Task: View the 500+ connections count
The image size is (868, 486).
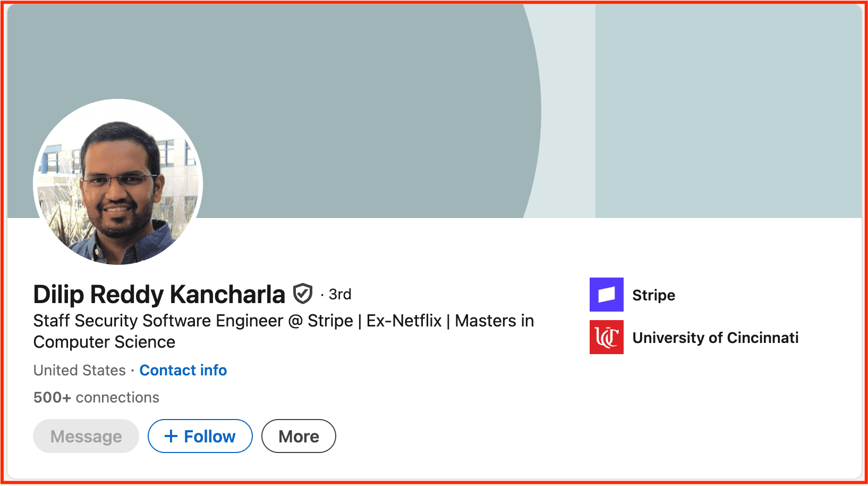Action: [96, 397]
